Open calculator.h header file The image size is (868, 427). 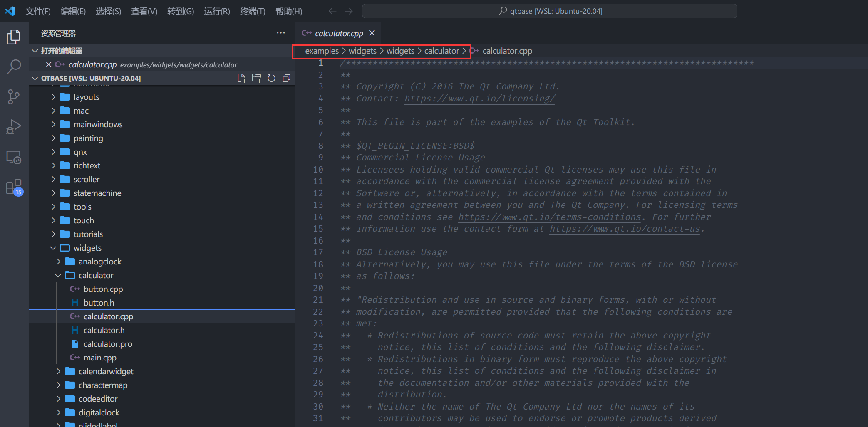tap(162, 330)
